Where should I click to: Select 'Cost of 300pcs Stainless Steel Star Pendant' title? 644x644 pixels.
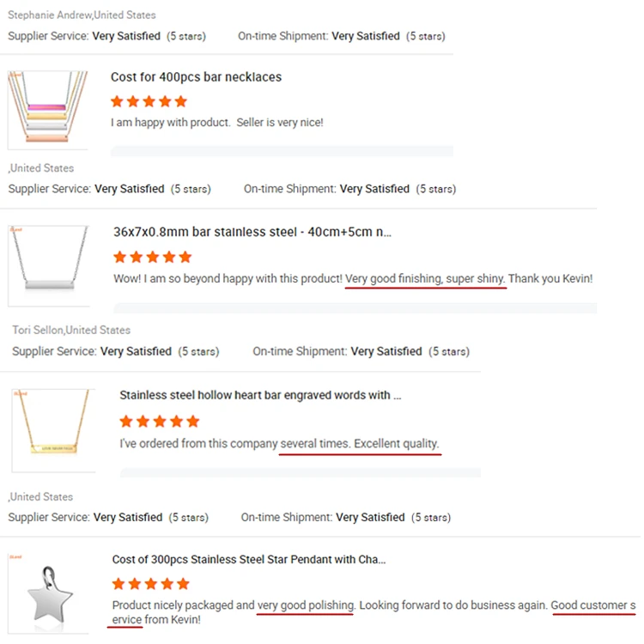(249, 560)
